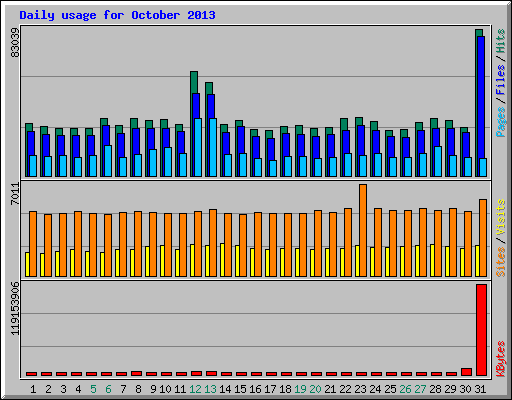Click the green hits bar top for day 12
Image resolution: width=512 pixels, height=400 pixels.
194,82
